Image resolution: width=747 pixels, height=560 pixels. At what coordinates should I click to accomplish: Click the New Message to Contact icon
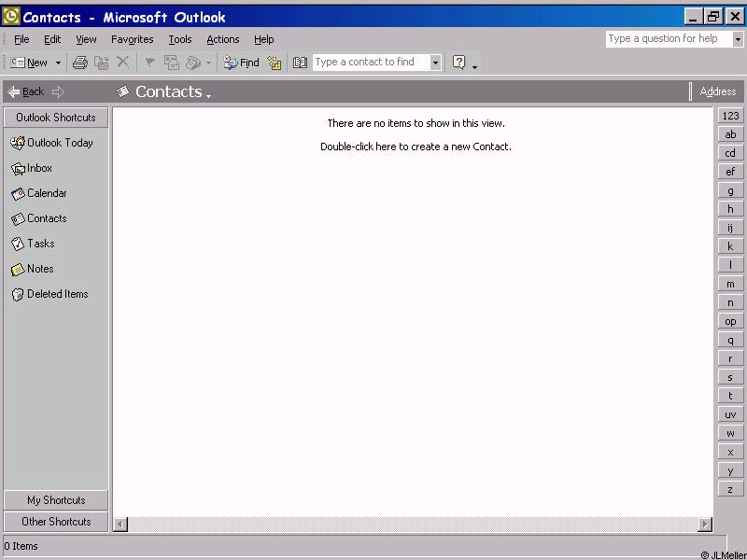[172, 63]
